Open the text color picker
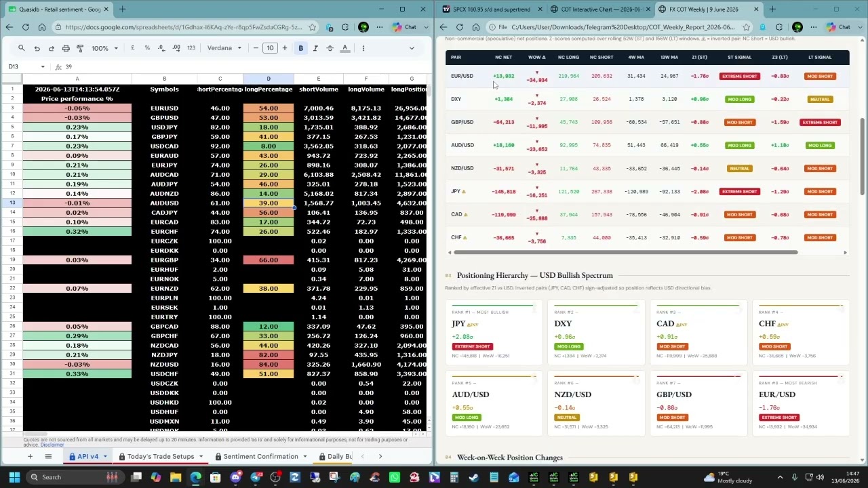This screenshot has height=488, width=868. [x=345, y=48]
